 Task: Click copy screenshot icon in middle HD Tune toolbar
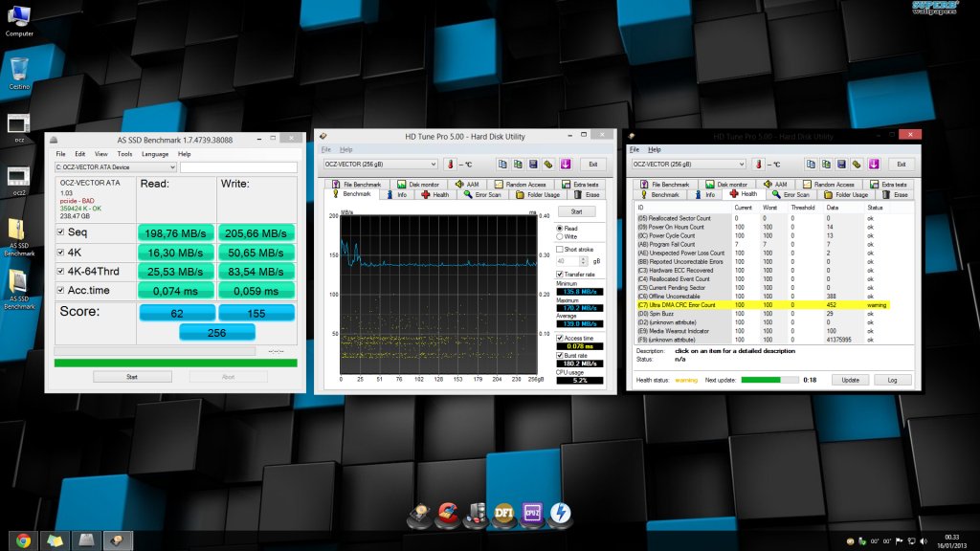tap(518, 165)
